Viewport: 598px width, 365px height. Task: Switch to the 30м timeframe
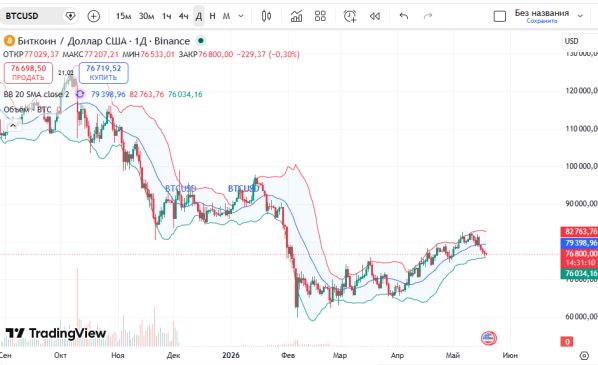point(146,16)
